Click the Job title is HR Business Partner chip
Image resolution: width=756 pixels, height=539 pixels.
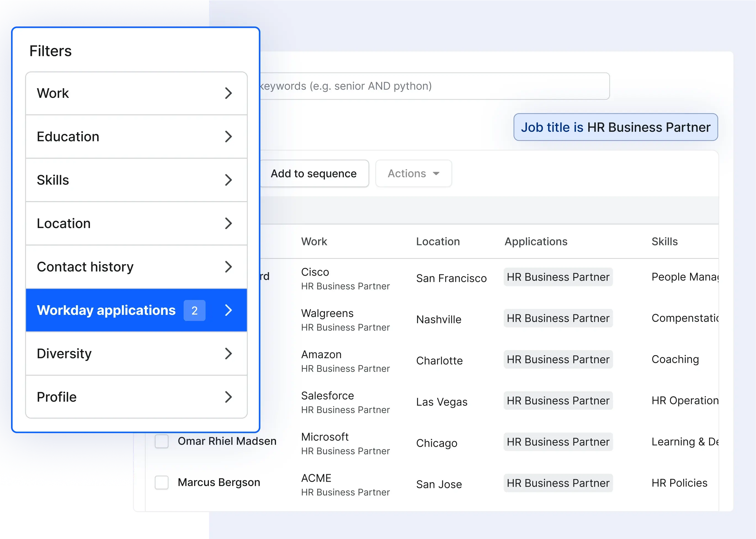pos(616,127)
